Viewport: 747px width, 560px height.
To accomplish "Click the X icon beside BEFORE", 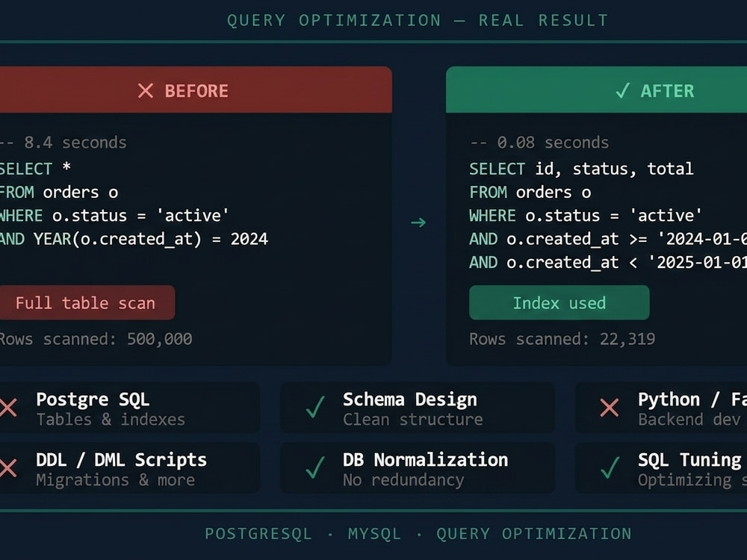I will pos(146,90).
